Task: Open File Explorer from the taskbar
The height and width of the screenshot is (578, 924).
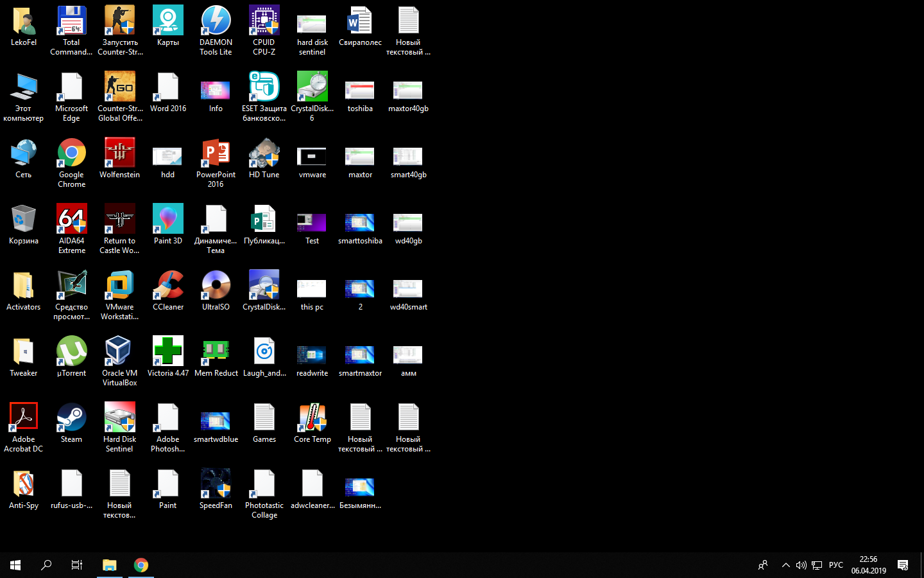Action: tap(110, 565)
